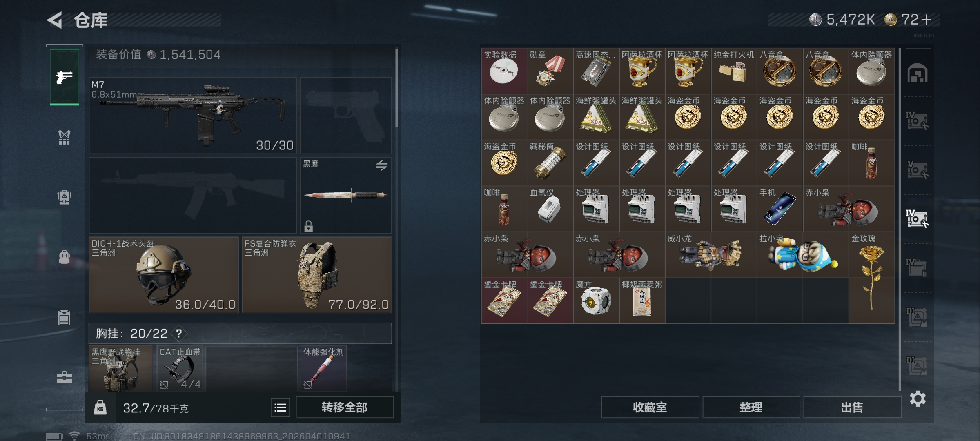
Task: Toggle the swap arrows on 黑鹰 knife slot
Action: [x=381, y=165]
